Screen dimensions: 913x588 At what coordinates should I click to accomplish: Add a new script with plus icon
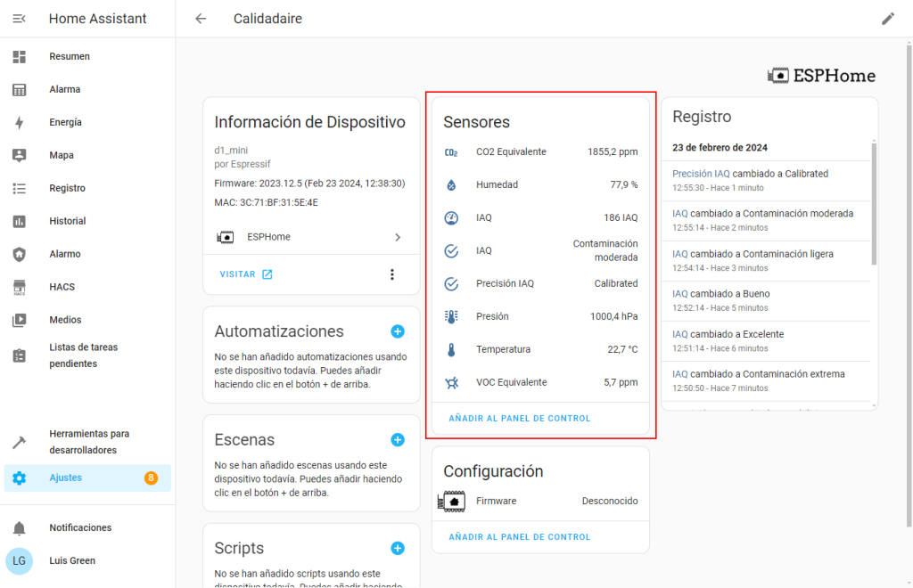point(398,549)
